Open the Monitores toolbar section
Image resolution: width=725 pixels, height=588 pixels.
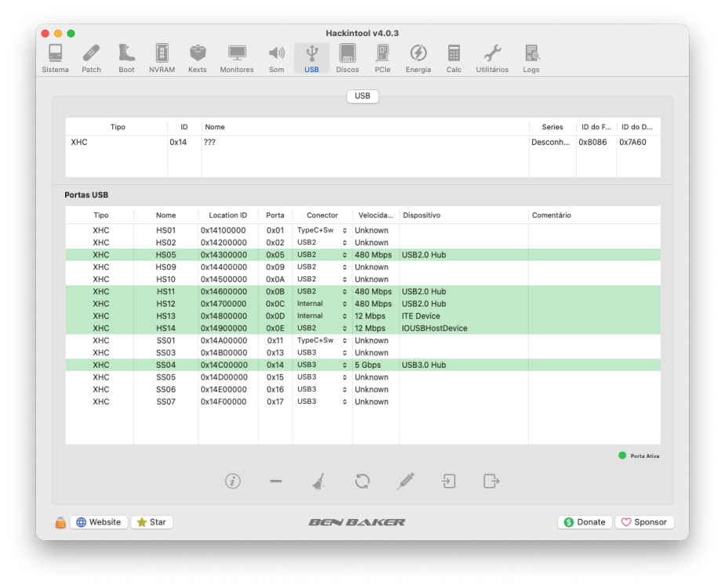click(237, 58)
